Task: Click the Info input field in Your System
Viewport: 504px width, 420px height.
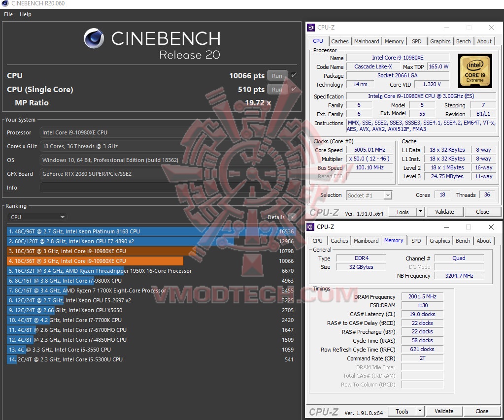Action: (x=169, y=188)
